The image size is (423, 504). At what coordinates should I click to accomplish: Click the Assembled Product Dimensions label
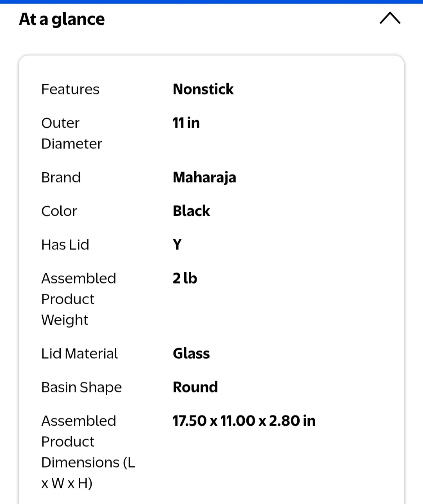coord(88,452)
